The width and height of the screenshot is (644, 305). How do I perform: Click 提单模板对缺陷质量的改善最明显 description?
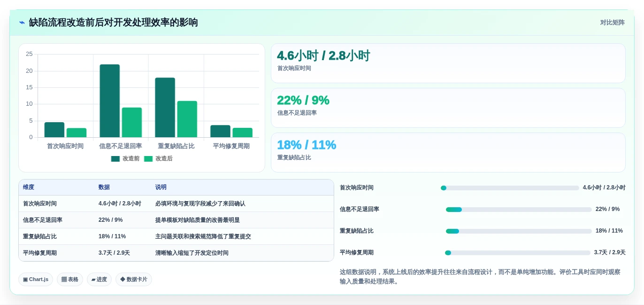[198, 220]
